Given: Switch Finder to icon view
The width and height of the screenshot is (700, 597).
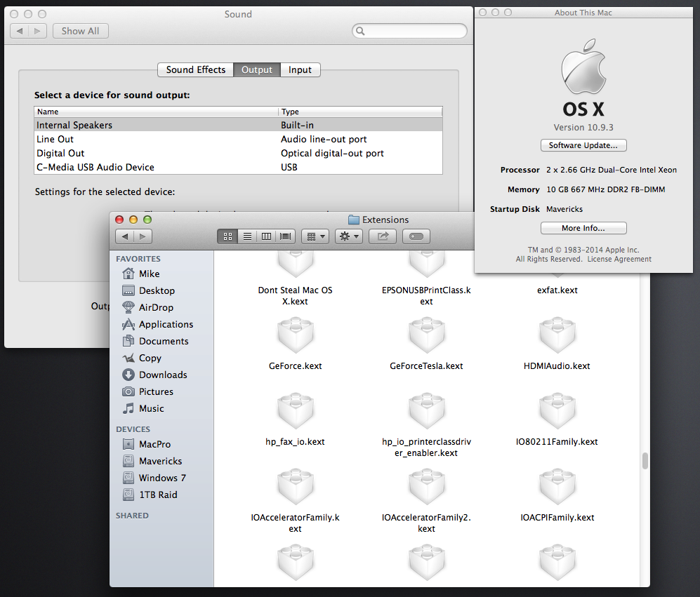Looking at the screenshot, I should point(227,236).
